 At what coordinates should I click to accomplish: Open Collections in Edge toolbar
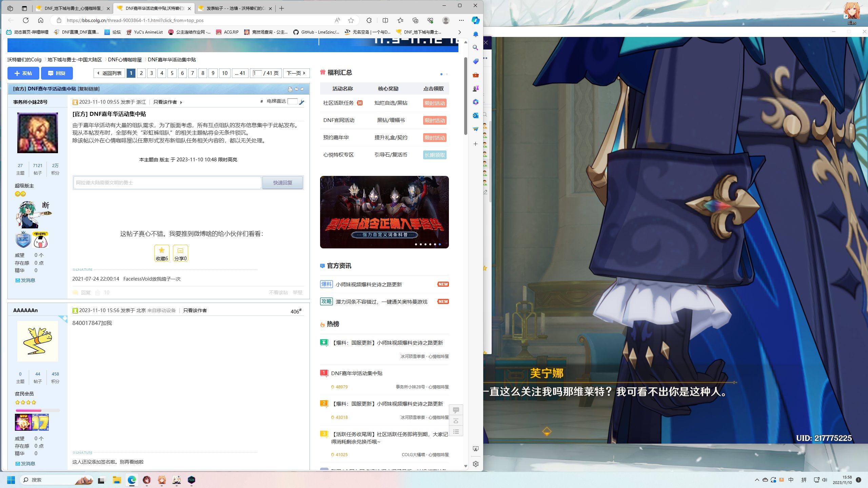tap(415, 20)
